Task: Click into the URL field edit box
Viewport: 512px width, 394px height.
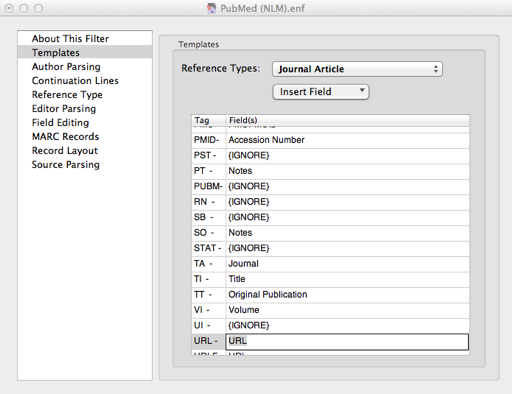Action: tap(347, 342)
